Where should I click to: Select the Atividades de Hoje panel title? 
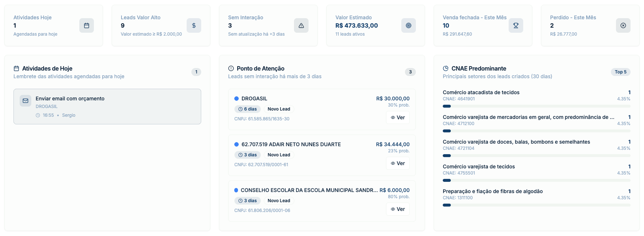coord(47,68)
